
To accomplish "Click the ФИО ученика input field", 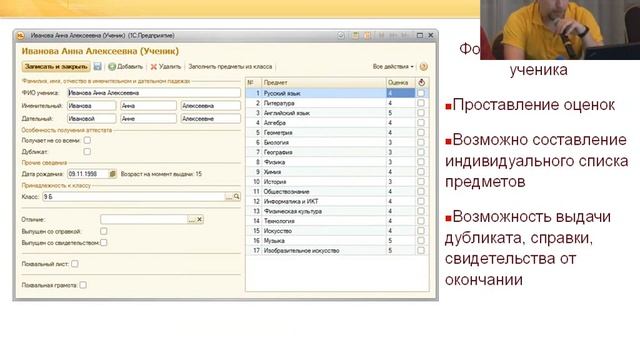I will (x=154, y=93).
